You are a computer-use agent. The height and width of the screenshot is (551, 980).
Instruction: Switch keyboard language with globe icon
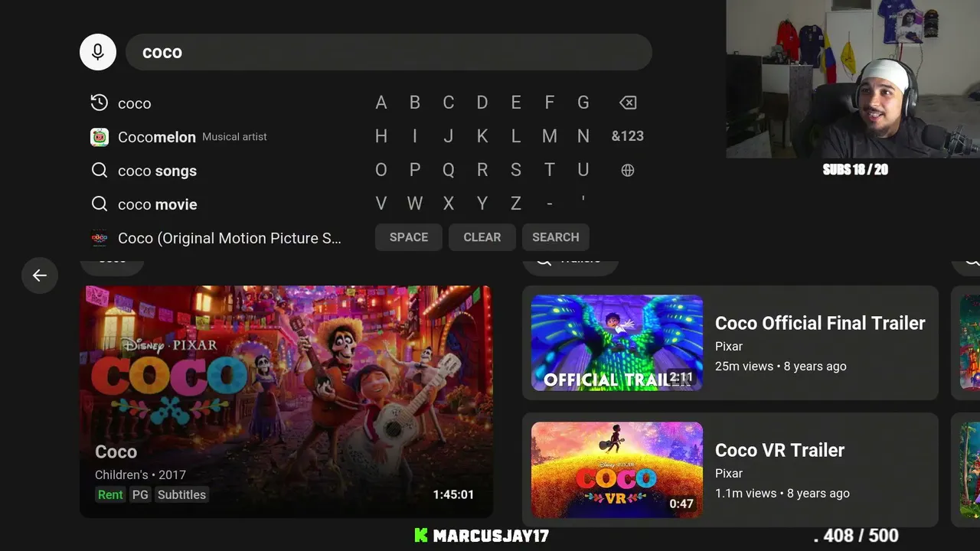pyautogui.click(x=628, y=170)
